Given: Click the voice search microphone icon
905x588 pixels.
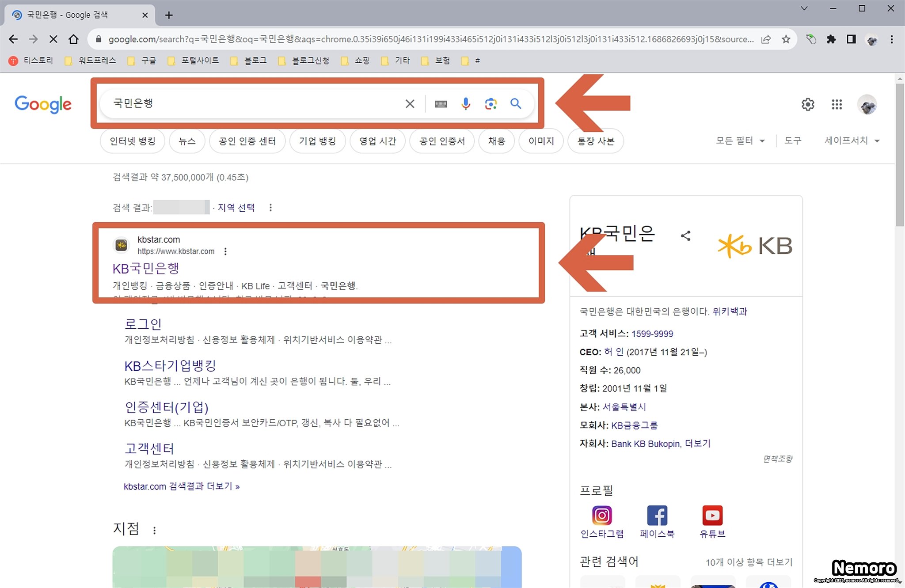Looking at the screenshot, I should [x=465, y=104].
